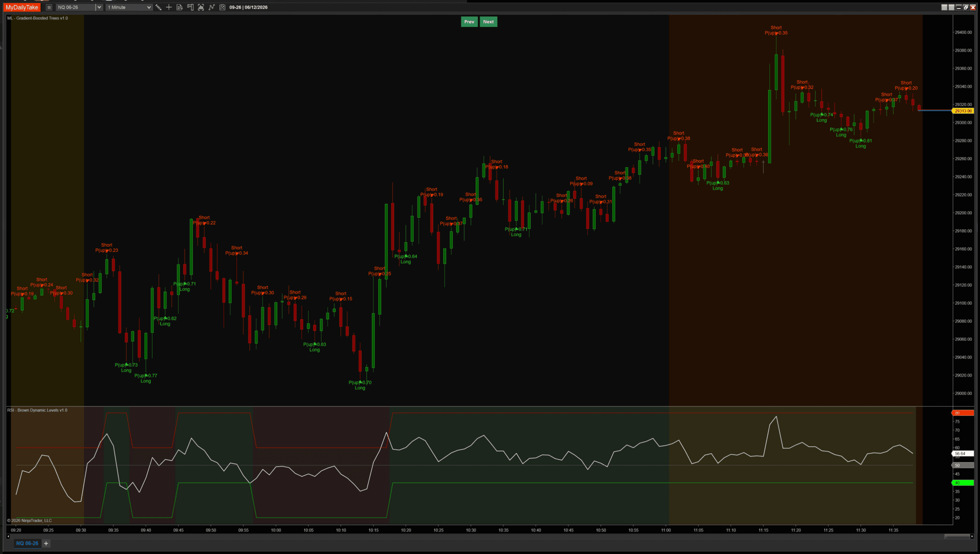Click the Long P(up) 0.81 signal label
This screenshot has width=980, height=554.
[x=861, y=143]
